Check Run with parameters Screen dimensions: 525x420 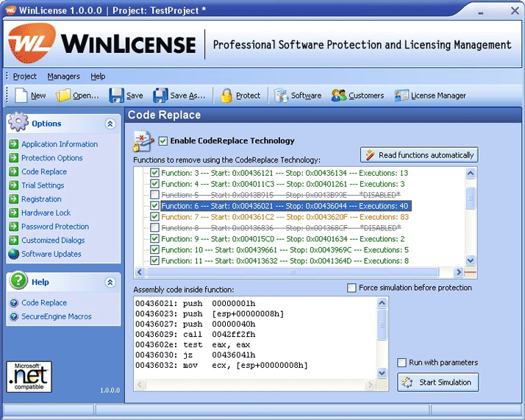401,363
